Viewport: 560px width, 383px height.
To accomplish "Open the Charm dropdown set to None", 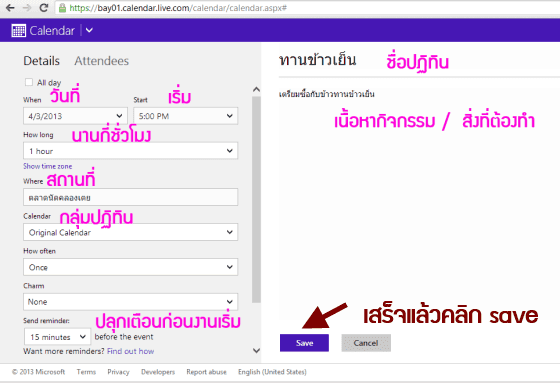I will coord(131,302).
